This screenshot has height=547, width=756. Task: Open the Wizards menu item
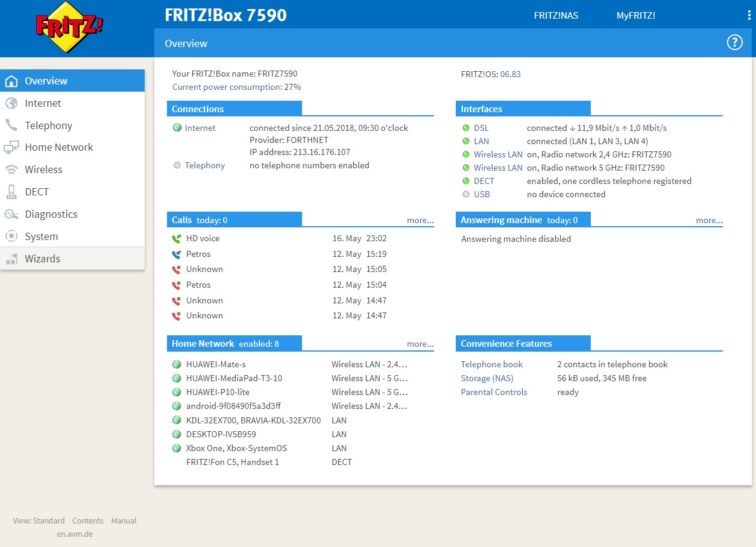click(x=72, y=259)
